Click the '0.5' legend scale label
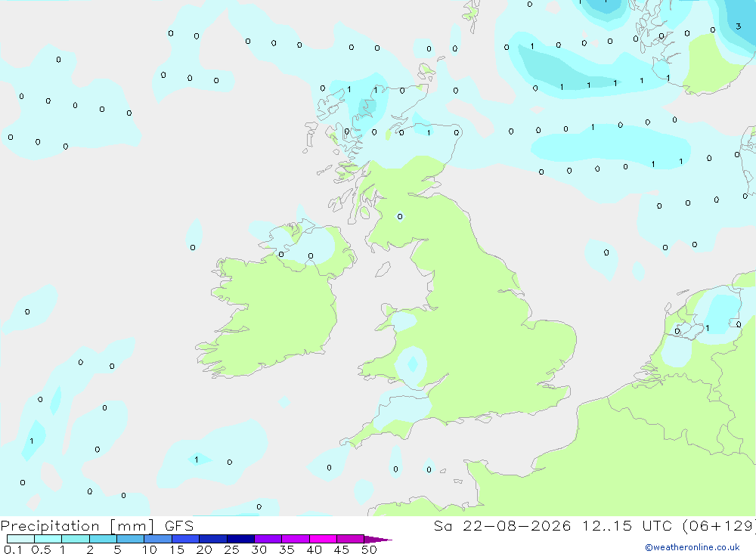Screen dimensions: 756x554 coord(41,549)
